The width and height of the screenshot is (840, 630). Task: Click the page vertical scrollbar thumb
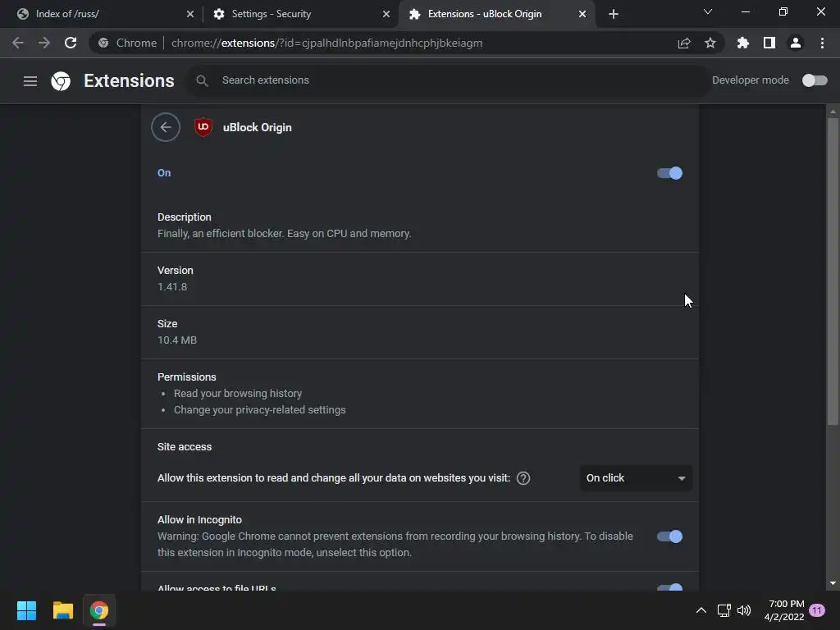click(833, 272)
